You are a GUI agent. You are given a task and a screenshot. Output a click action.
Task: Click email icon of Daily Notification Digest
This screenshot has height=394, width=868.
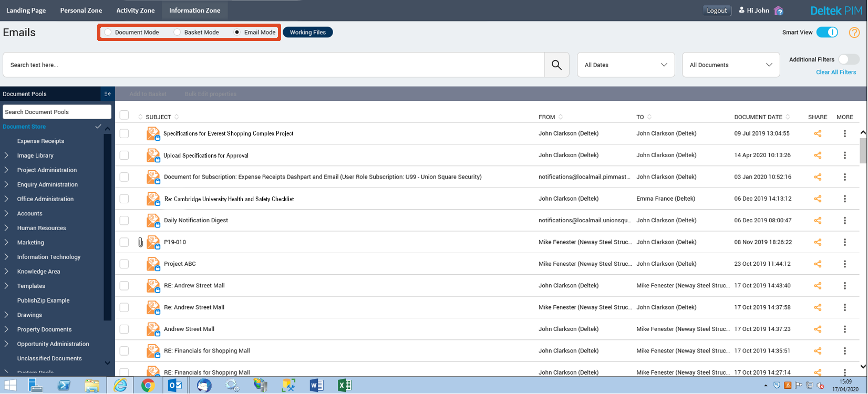pos(153,221)
